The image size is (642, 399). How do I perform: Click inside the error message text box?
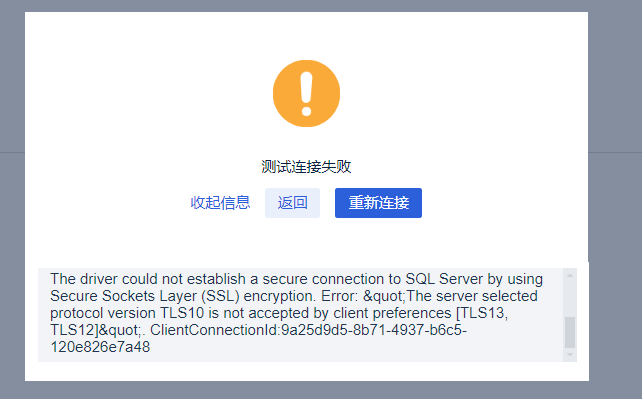pos(301,315)
